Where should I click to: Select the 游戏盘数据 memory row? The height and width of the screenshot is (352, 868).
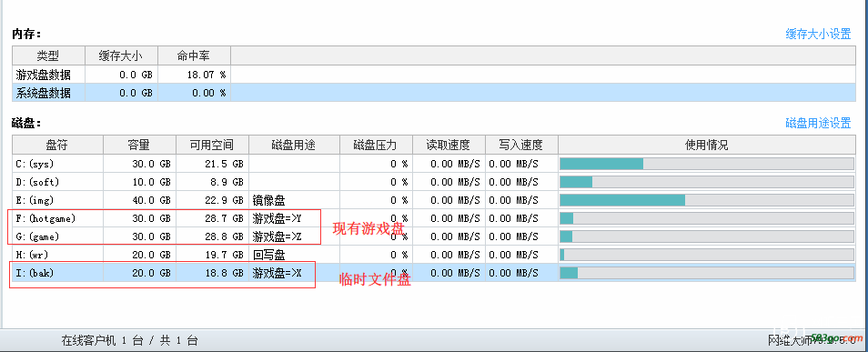(x=434, y=75)
